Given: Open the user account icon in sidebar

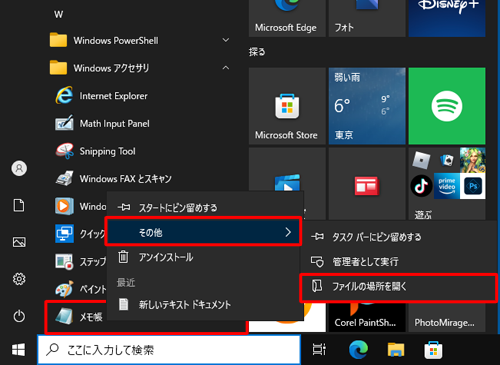Looking at the screenshot, I should click(x=19, y=168).
